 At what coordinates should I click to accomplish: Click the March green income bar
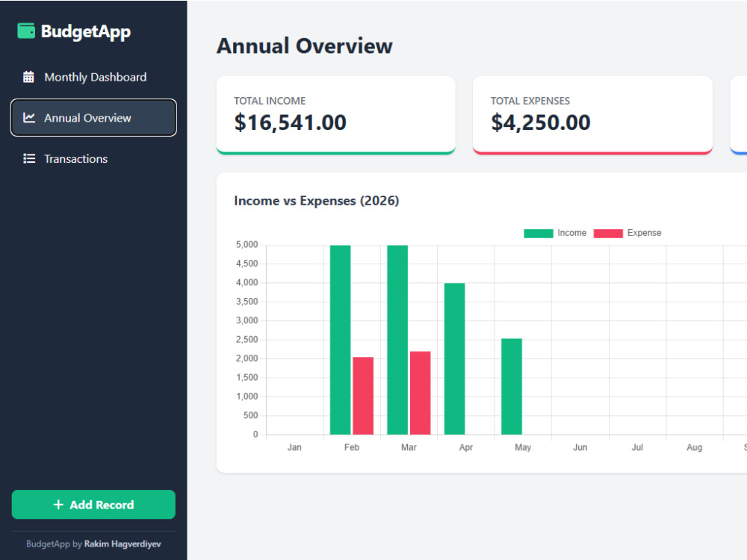397,340
